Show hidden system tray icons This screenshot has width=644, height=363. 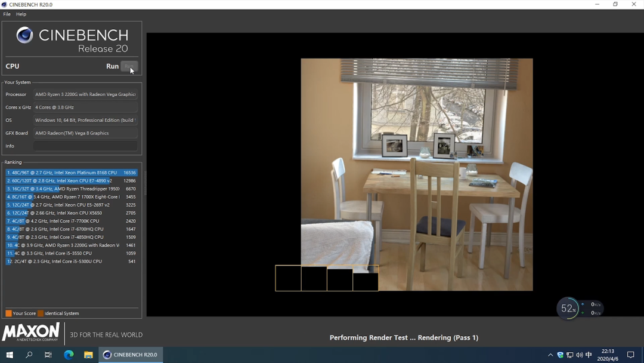550,355
